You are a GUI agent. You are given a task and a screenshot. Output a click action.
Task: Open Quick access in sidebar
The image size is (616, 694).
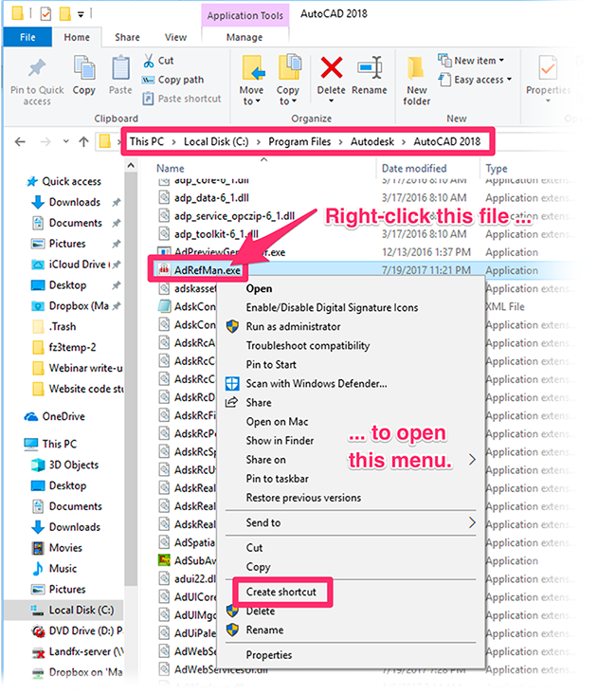click(71, 181)
